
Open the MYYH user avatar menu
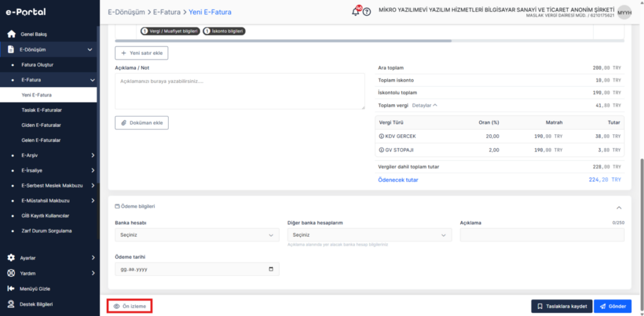pyautogui.click(x=625, y=12)
